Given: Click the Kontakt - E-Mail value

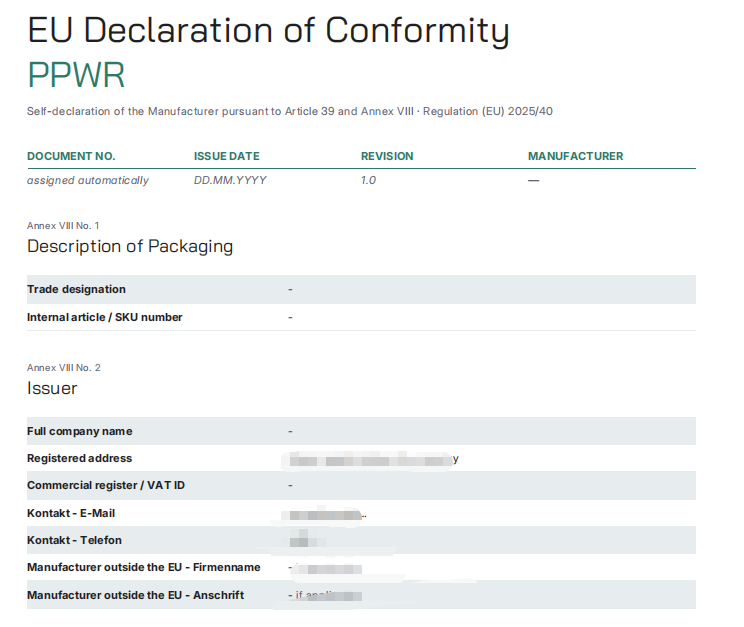Looking at the screenshot, I should pos(327,514).
